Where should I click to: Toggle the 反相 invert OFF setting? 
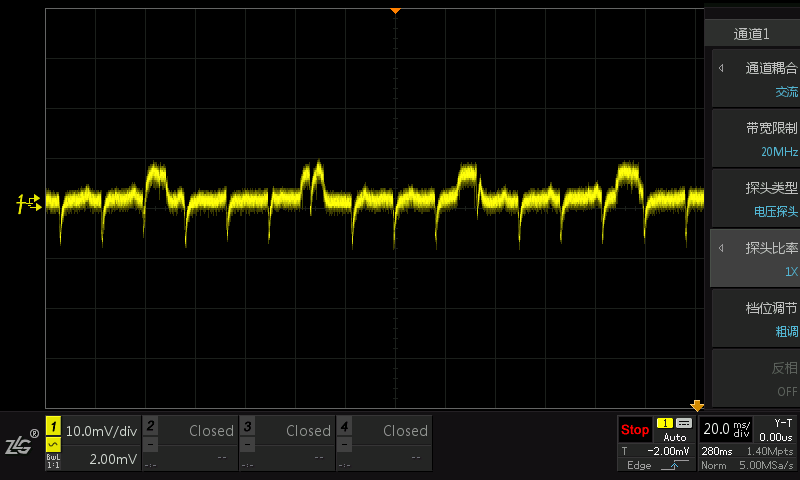tap(756, 379)
